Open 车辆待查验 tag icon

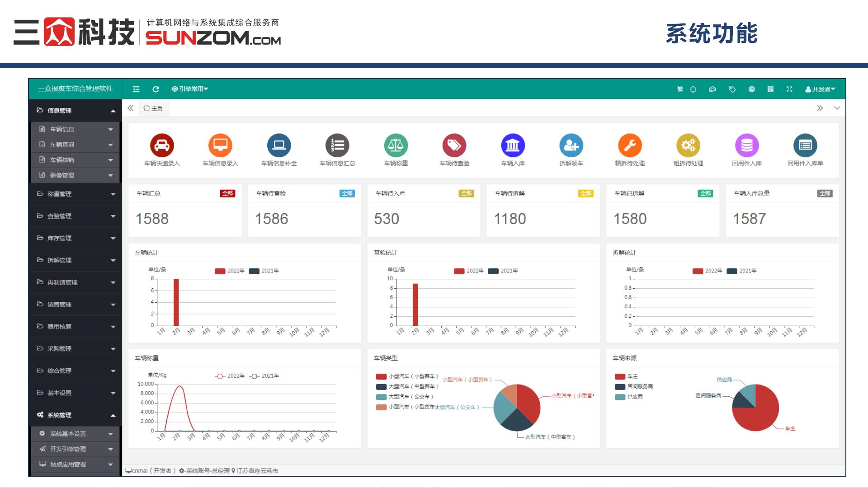click(454, 145)
